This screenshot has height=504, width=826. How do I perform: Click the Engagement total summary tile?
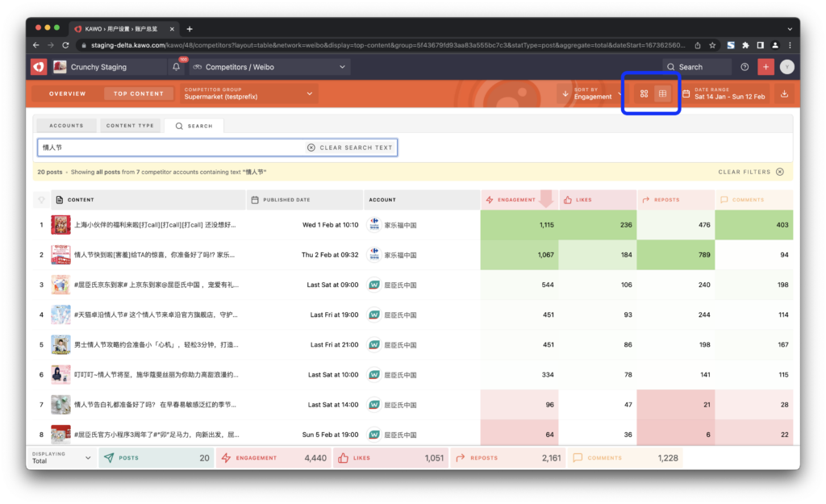point(273,458)
